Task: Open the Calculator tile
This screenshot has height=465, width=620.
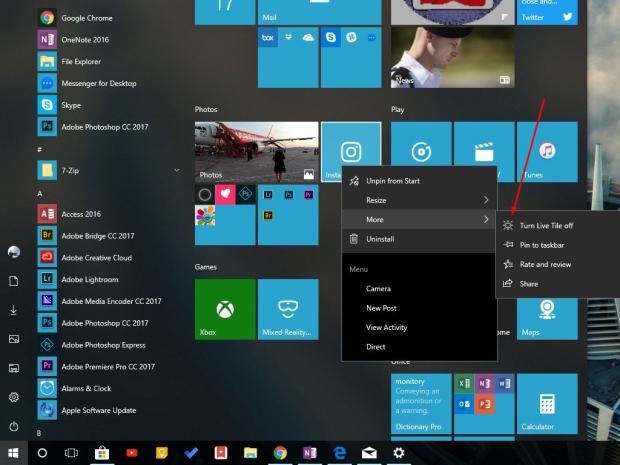Action: click(547, 406)
